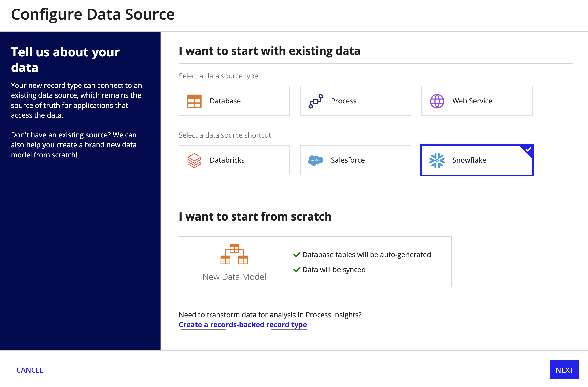Click the purple Web Service globe icon
The image size is (588, 387).
(437, 101)
